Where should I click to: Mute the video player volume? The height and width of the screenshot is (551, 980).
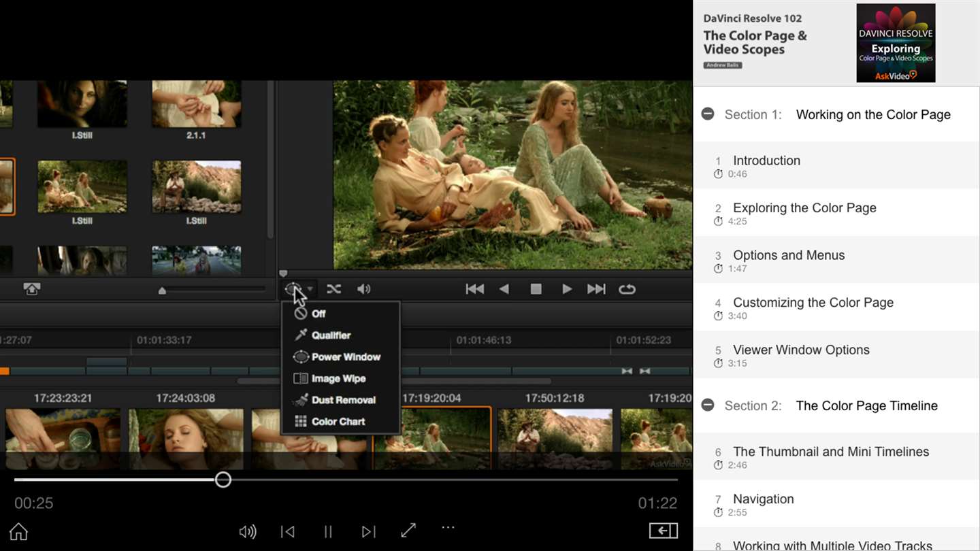point(248,531)
